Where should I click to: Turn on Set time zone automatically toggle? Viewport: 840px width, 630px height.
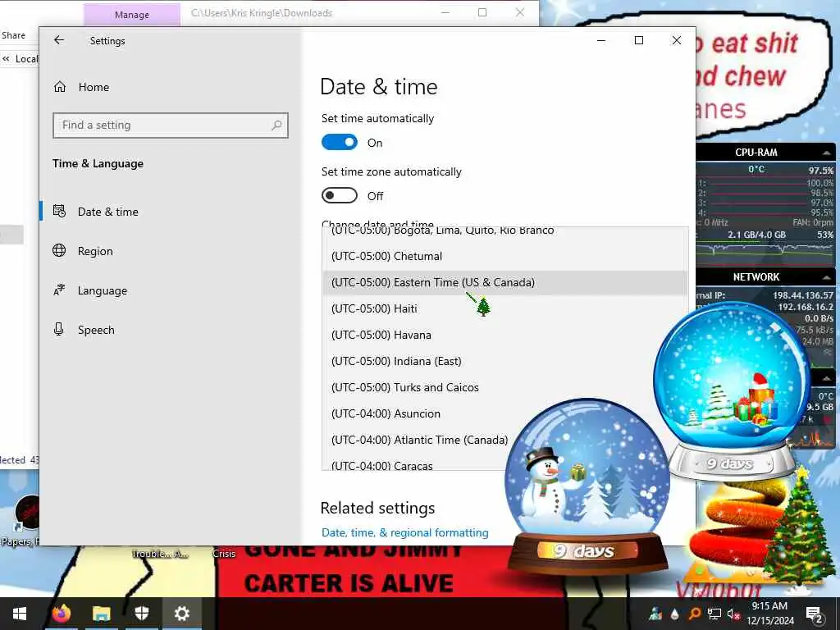(x=339, y=195)
